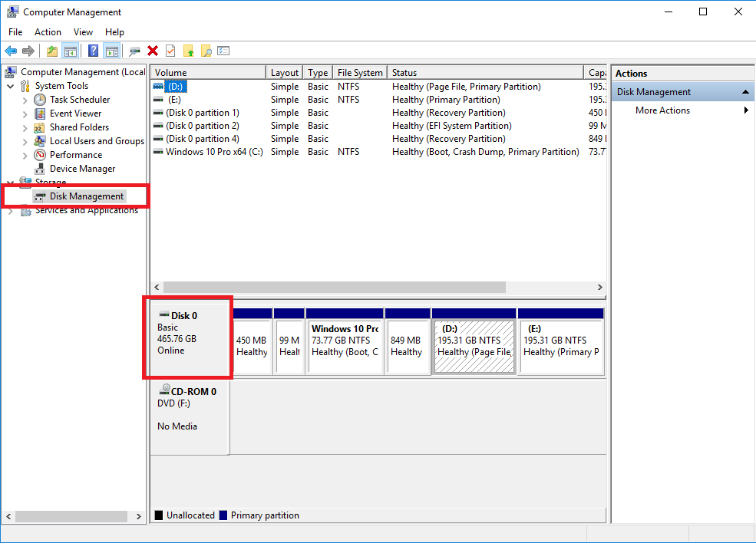Image resolution: width=756 pixels, height=543 pixels.
Task: Open the Device Manager tree item
Action: pyautogui.click(x=82, y=169)
